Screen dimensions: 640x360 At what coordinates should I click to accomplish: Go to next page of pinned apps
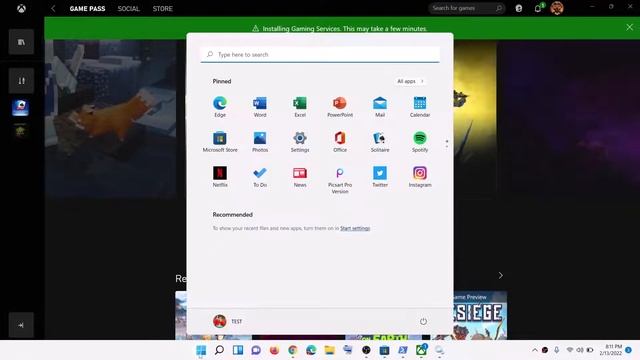[447, 146]
